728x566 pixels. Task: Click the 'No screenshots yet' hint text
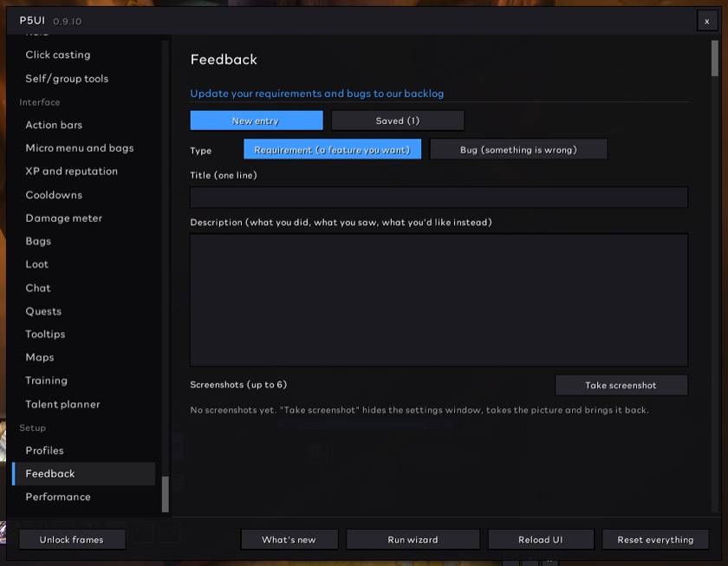(419, 410)
